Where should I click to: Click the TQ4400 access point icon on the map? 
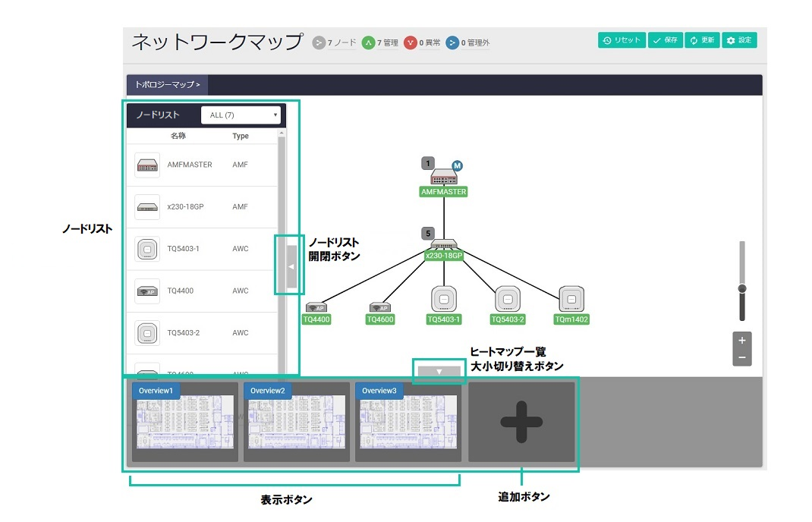pos(316,308)
